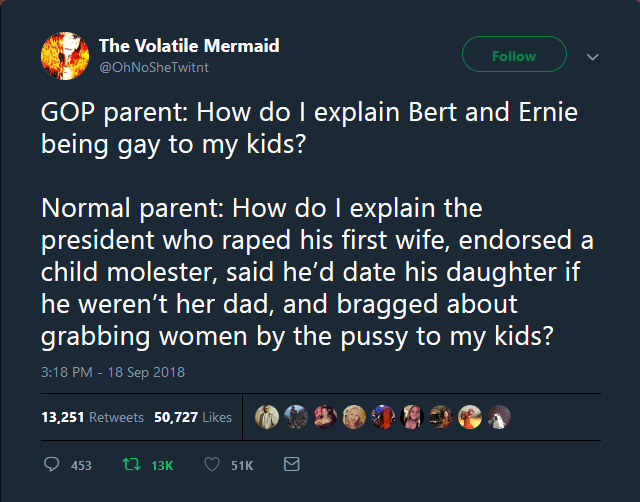The width and height of the screenshot is (640, 502).
Task: Click the fourth liker avatar, blonde person
Action: point(353,417)
